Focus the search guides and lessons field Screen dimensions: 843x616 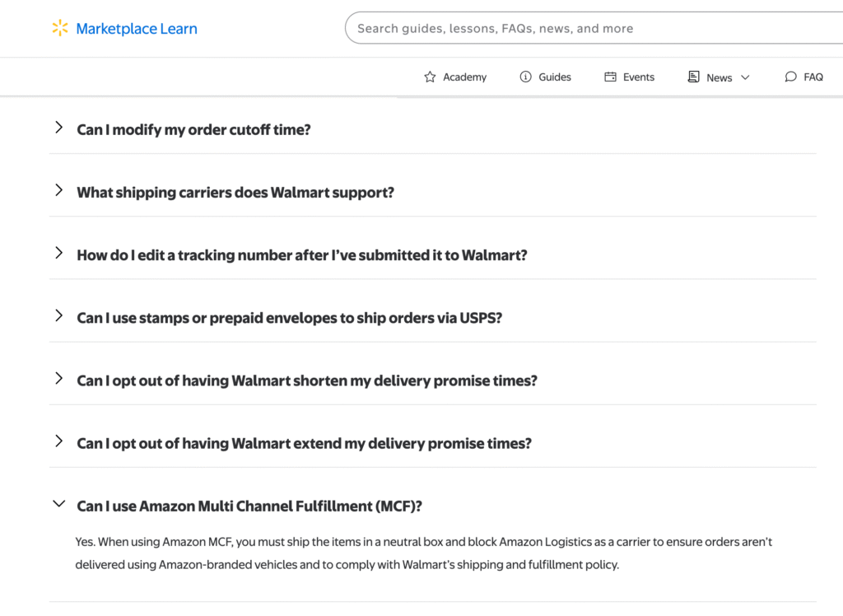pyautogui.click(x=594, y=28)
